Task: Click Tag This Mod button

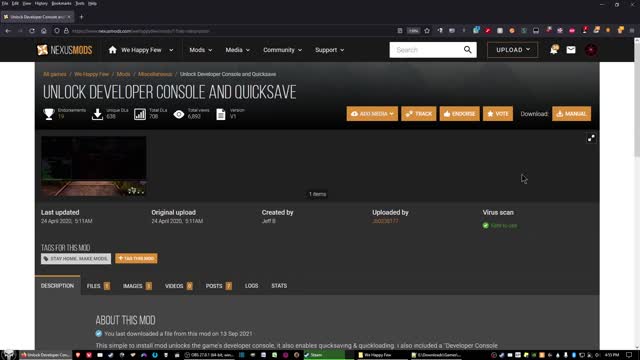Action: coord(136,258)
